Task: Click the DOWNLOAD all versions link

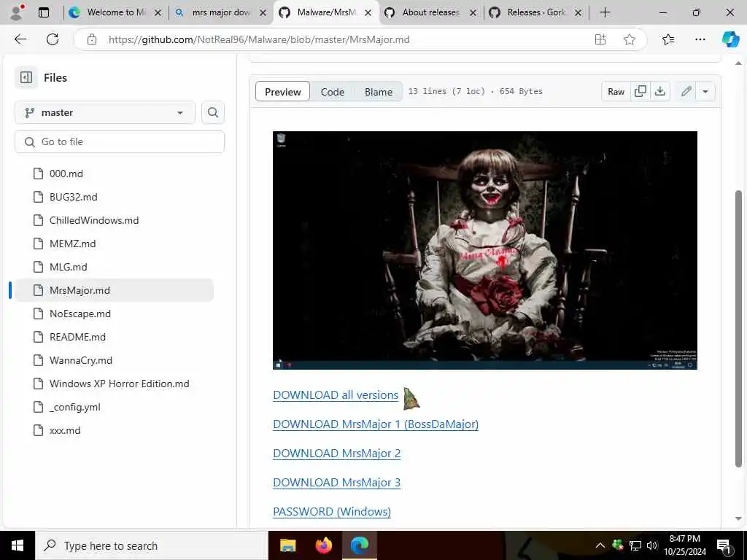Action: tap(336, 394)
